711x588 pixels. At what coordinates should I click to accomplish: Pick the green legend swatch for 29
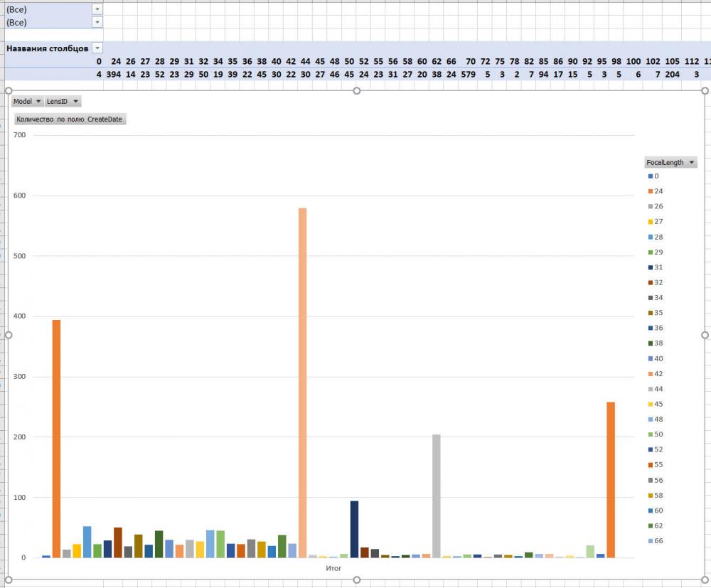pos(651,252)
